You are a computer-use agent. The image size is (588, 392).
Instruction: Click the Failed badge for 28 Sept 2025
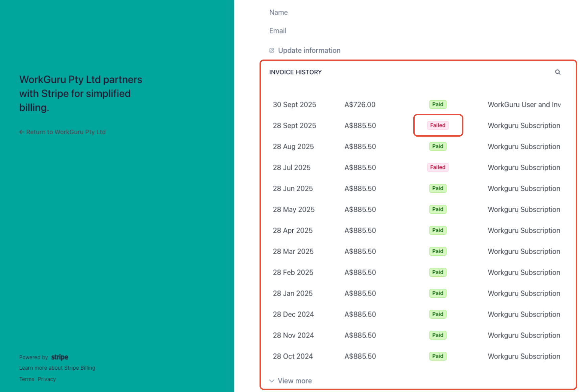438,125
